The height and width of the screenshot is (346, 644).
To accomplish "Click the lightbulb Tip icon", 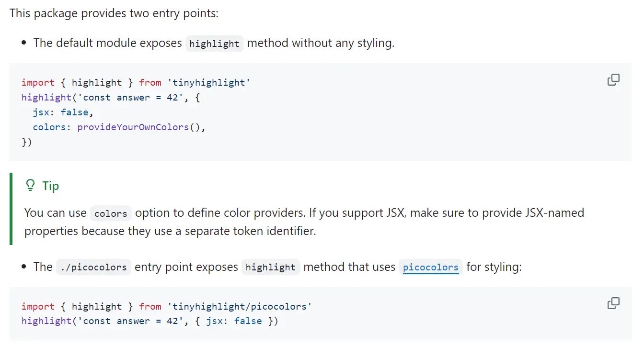I will pyautogui.click(x=30, y=185).
